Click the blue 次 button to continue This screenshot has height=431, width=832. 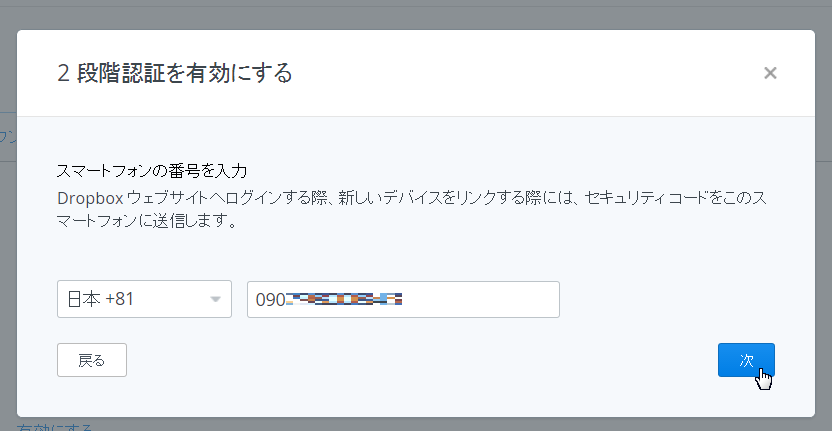tap(746, 360)
